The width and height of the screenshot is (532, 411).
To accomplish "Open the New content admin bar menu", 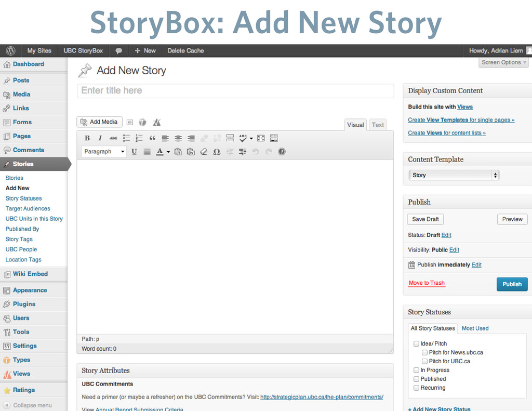I will tap(145, 50).
